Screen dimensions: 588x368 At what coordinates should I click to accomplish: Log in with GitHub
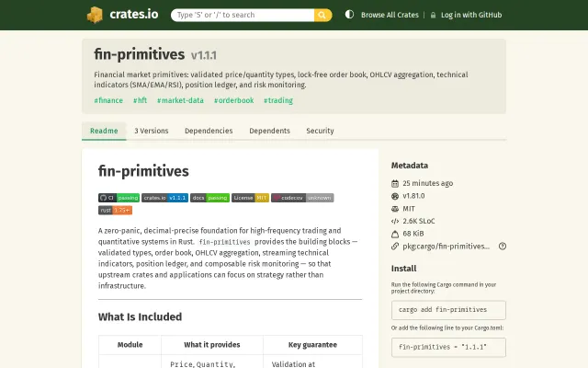pyautogui.click(x=471, y=15)
